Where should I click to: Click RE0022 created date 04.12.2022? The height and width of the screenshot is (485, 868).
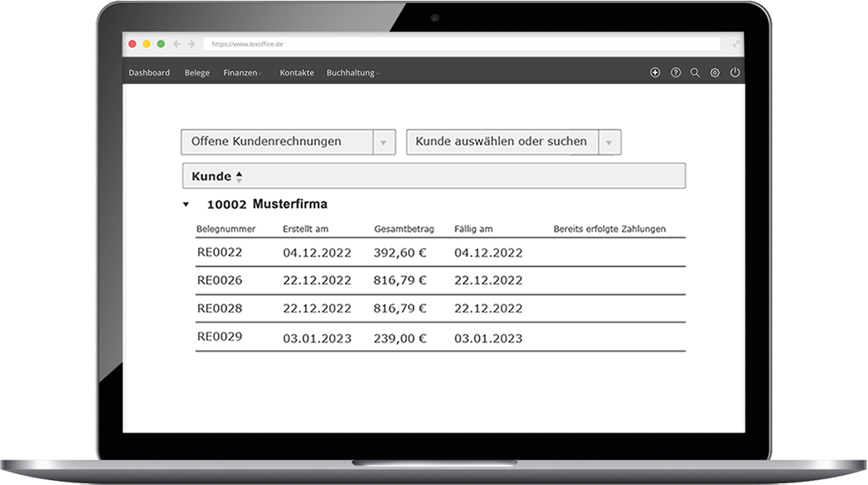tap(318, 253)
